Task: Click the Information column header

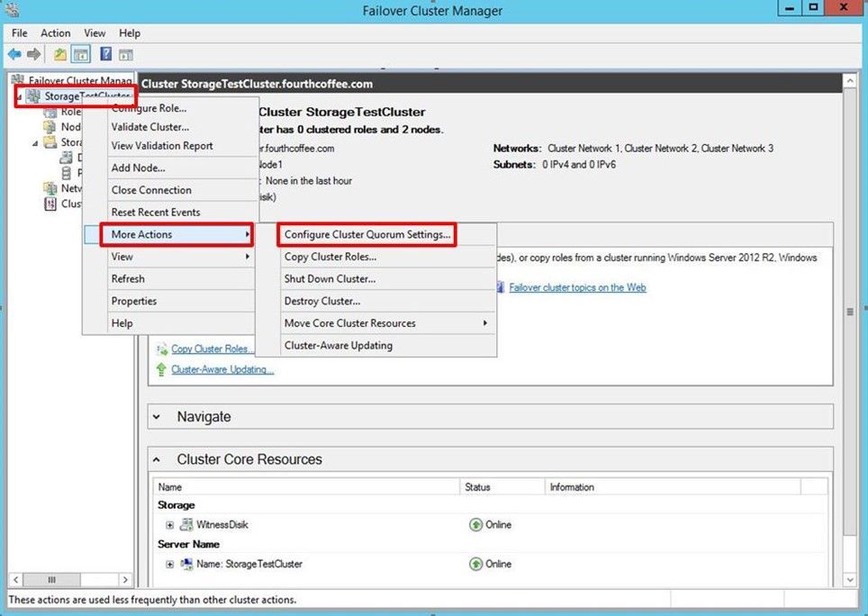Action: tap(673, 487)
